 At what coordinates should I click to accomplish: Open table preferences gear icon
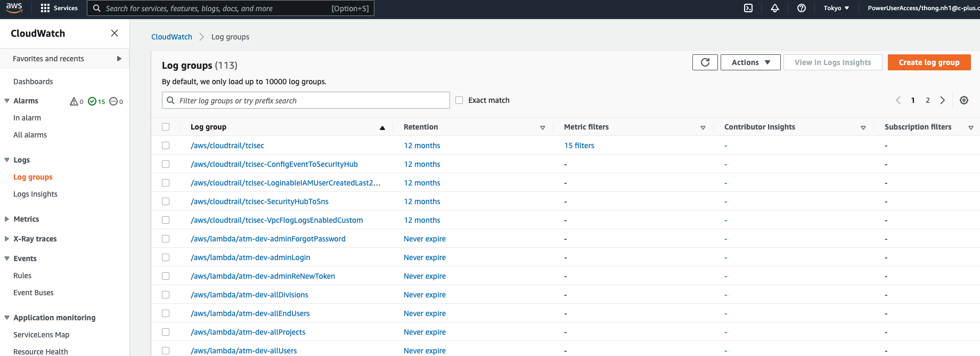pyautogui.click(x=964, y=100)
